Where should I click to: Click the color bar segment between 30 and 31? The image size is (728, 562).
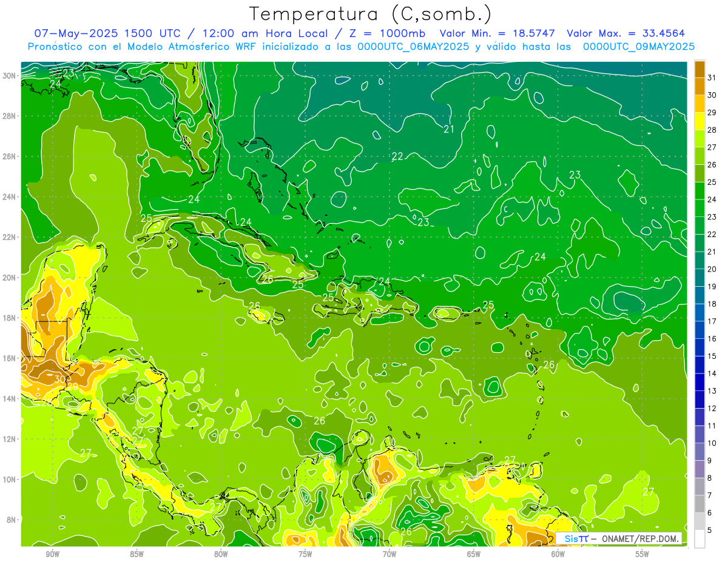699,86
